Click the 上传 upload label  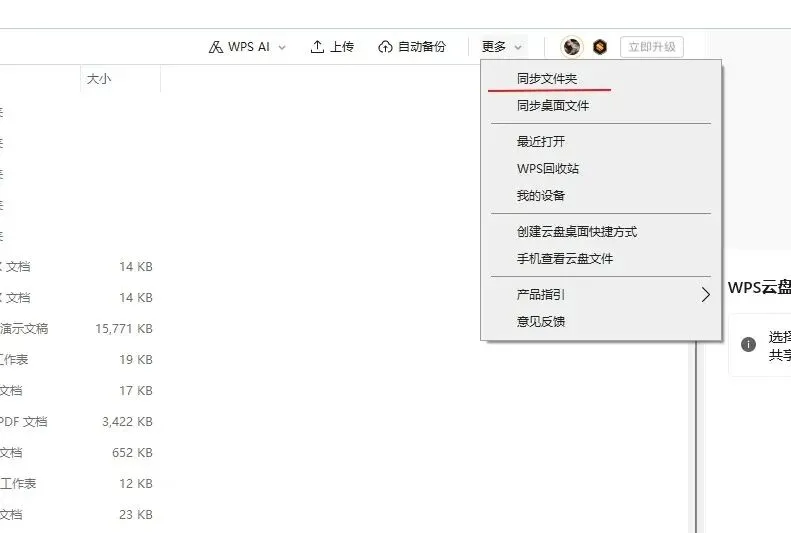[342, 47]
